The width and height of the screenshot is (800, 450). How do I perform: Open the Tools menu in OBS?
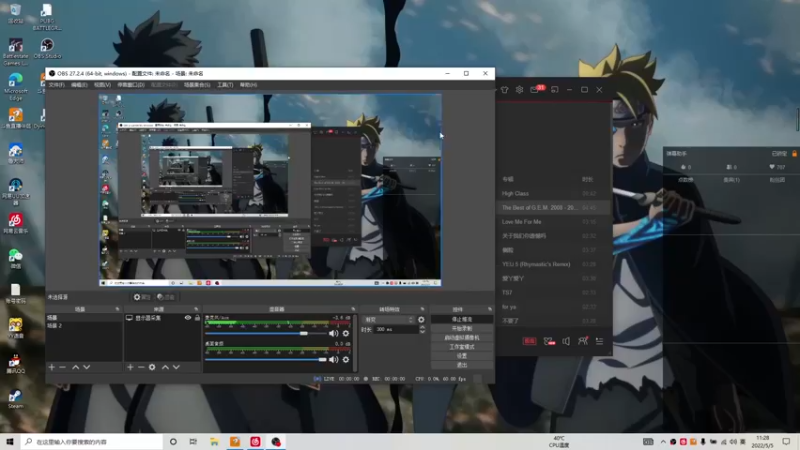pos(225,85)
